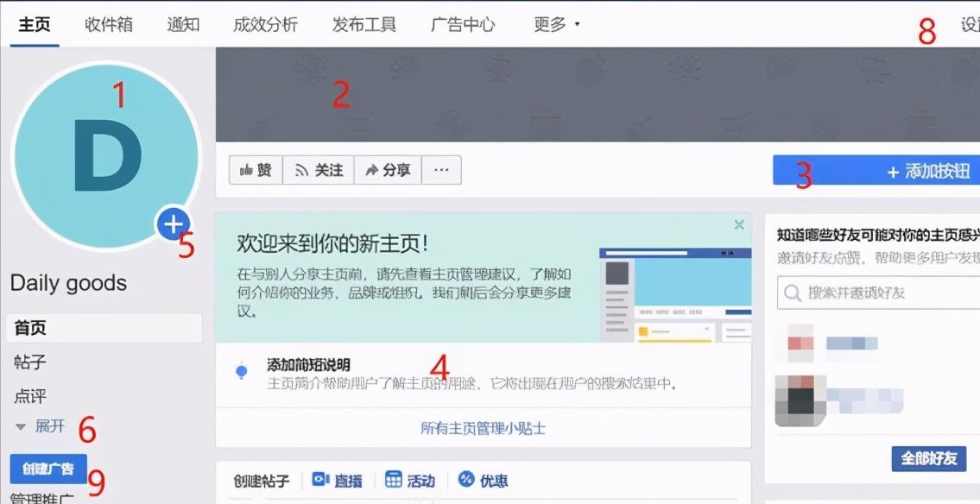Open the 成效分析 tab
Image resolution: width=980 pixels, height=504 pixels.
[265, 24]
